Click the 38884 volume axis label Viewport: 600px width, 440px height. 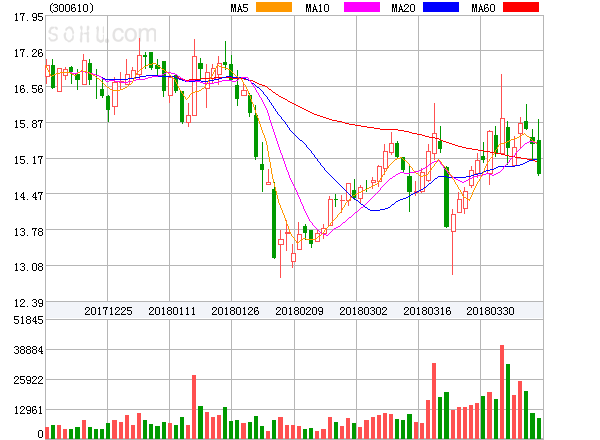tap(29, 350)
